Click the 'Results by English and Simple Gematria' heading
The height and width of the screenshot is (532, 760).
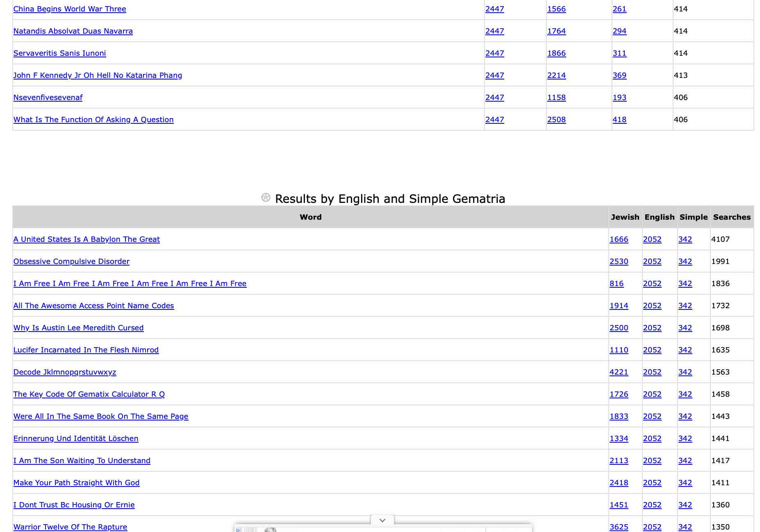tap(390, 199)
